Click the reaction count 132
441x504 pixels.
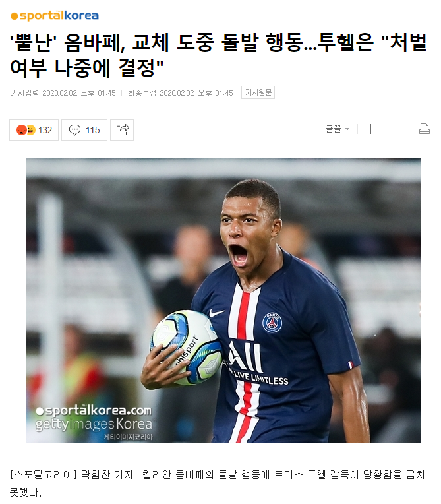(45, 130)
